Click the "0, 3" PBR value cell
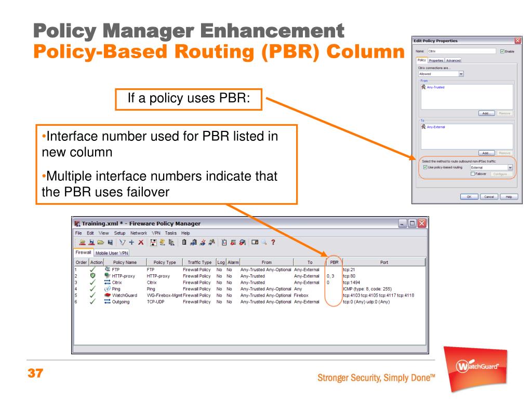The height and width of the screenshot is (399, 532). pyautogui.click(x=330, y=276)
